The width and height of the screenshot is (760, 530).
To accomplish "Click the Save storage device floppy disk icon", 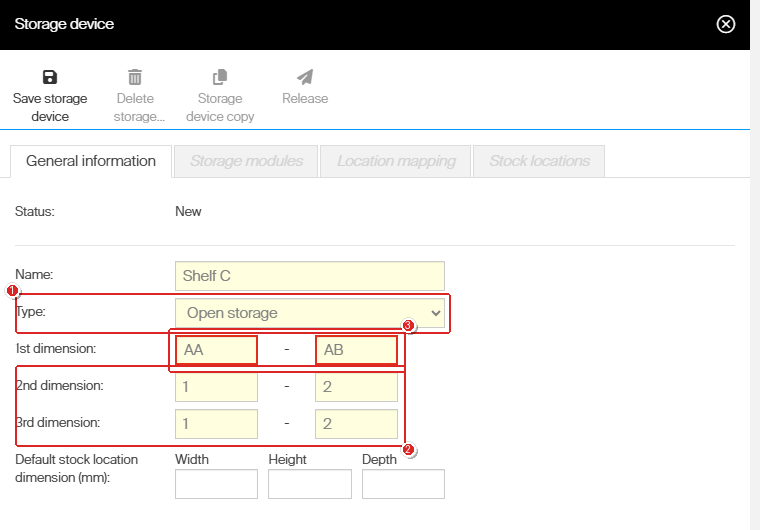I will point(50,77).
